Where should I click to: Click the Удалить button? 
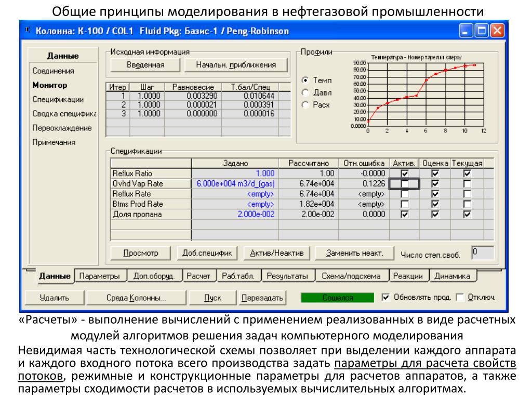54,298
